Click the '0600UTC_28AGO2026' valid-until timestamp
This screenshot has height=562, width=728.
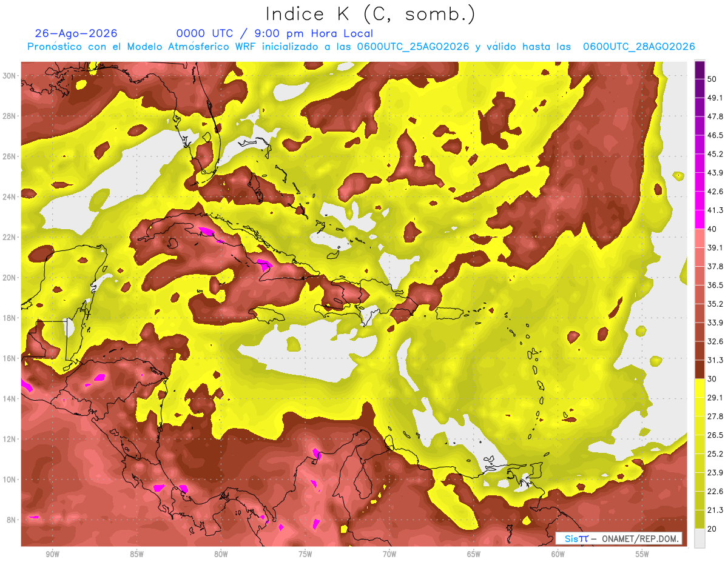[x=638, y=47]
